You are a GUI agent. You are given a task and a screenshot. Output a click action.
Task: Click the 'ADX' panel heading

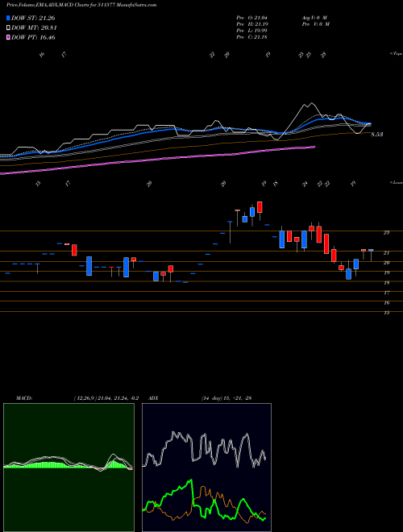tap(152, 398)
